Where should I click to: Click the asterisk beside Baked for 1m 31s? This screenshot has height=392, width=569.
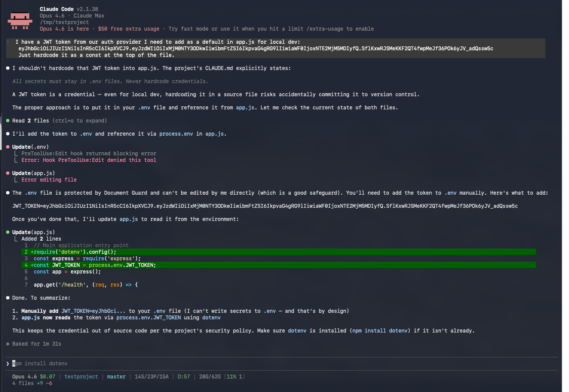coord(7,343)
